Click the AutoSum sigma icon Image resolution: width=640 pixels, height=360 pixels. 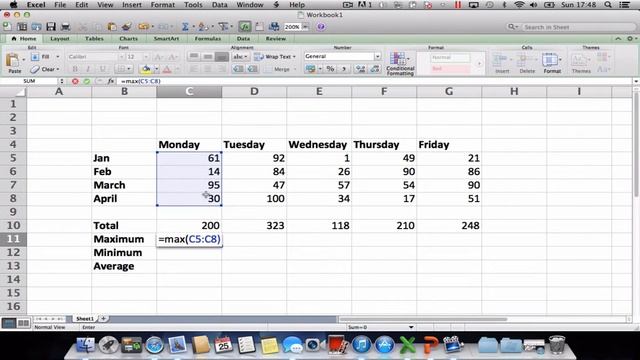pyautogui.click(x=185, y=27)
